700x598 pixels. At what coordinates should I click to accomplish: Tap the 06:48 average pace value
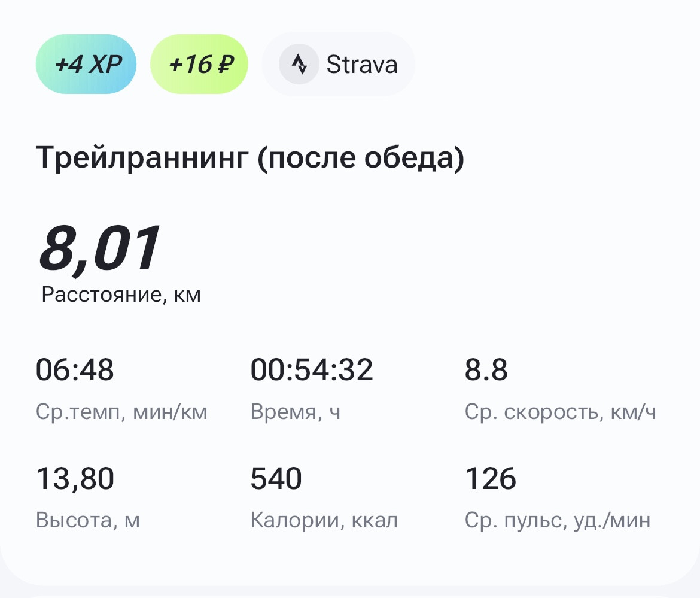pyautogui.click(x=75, y=370)
